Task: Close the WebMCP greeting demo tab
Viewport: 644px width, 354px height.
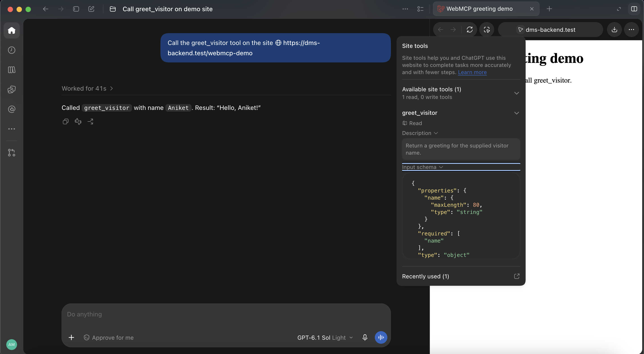Action: (532, 9)
